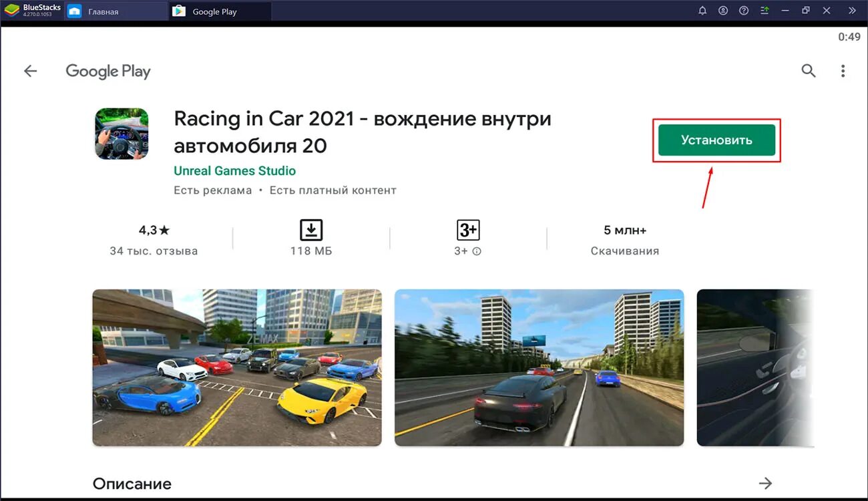Open the menu icon with green arrow
Viewport: 868px width, 501px height.
[x=765, y=11]
